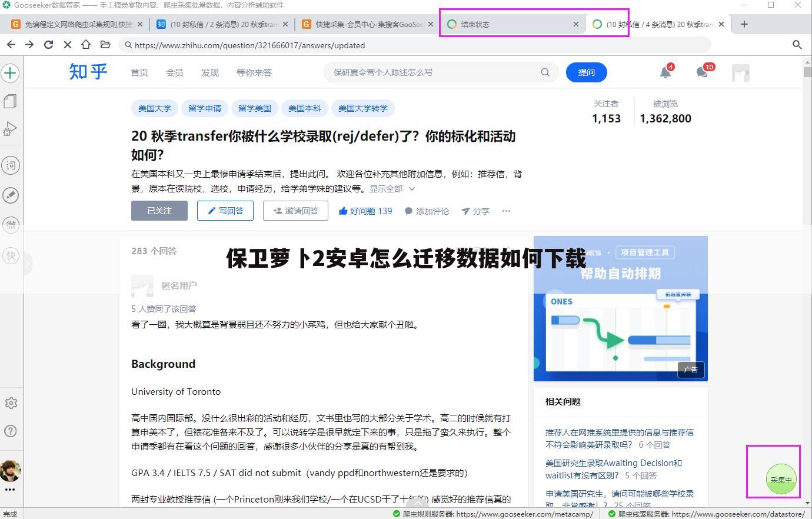Open the 发现 nav item
The image size is (812, 519).
[210, 72]
